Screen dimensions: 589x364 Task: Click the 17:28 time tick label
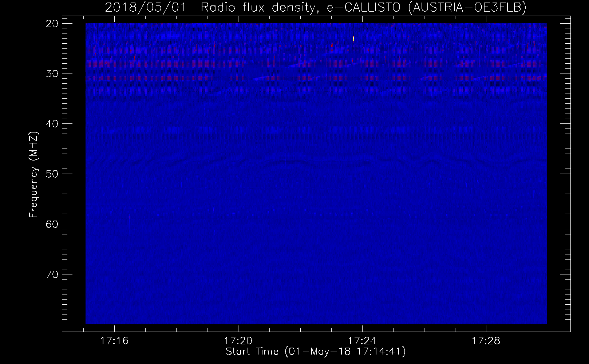coord(486,341)
